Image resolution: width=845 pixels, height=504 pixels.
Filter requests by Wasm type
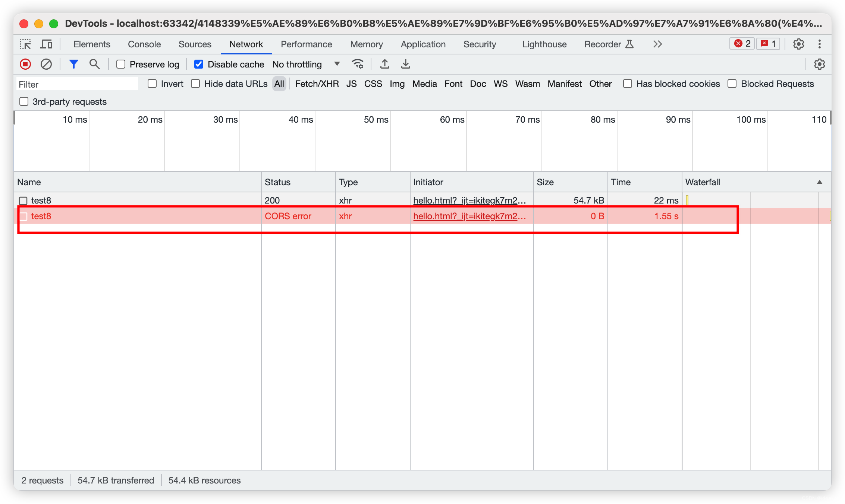coord(527,84)
